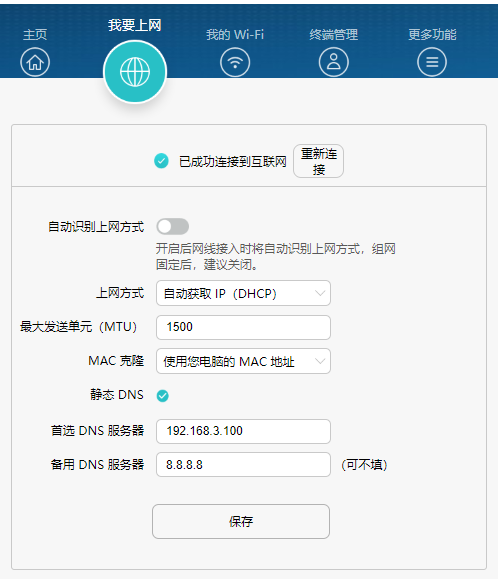Click the 开启后网线接入时 help description
This screenshot has width=498, height=579.
275,257
